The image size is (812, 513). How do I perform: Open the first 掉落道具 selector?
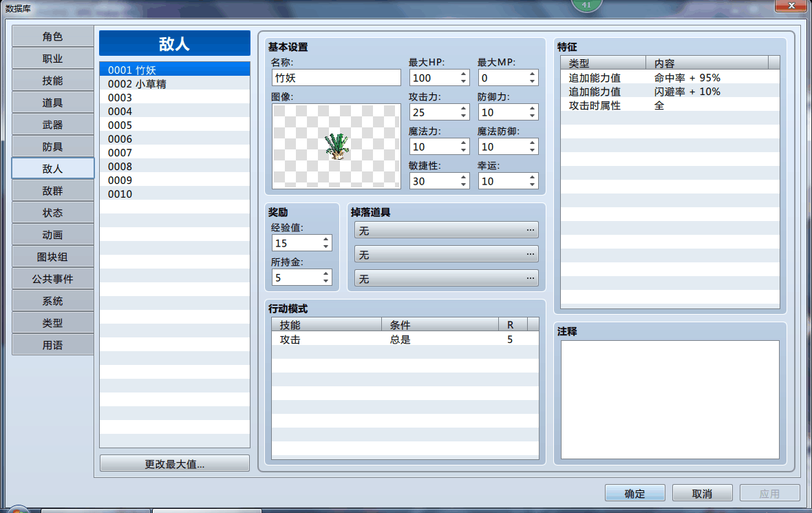pyautogui.click(x=447, y=230)
